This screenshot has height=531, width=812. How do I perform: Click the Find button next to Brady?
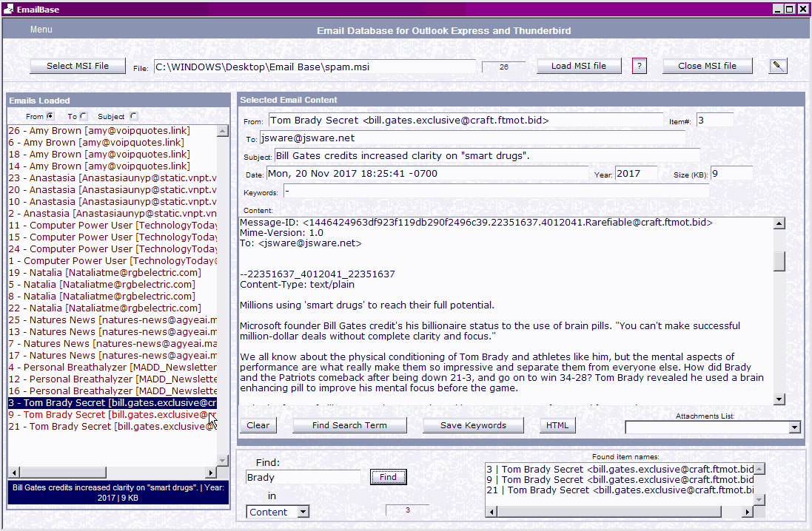(x=389, y=477)
